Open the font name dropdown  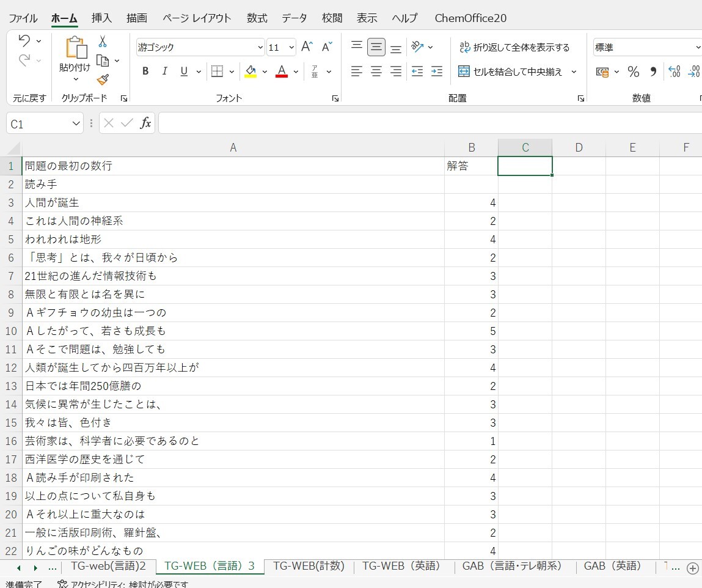point(260,48)
